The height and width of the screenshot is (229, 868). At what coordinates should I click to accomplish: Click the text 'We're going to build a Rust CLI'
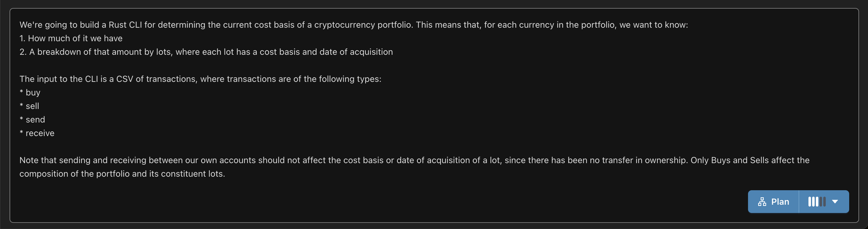(81, 25)
